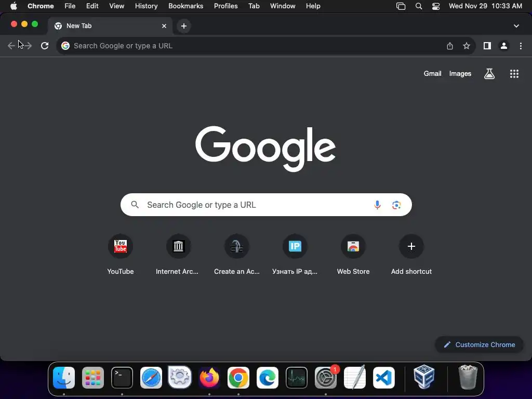
Task: Click the date and time in menu bar
Action: pyautogui.click(x=486, y=6)
